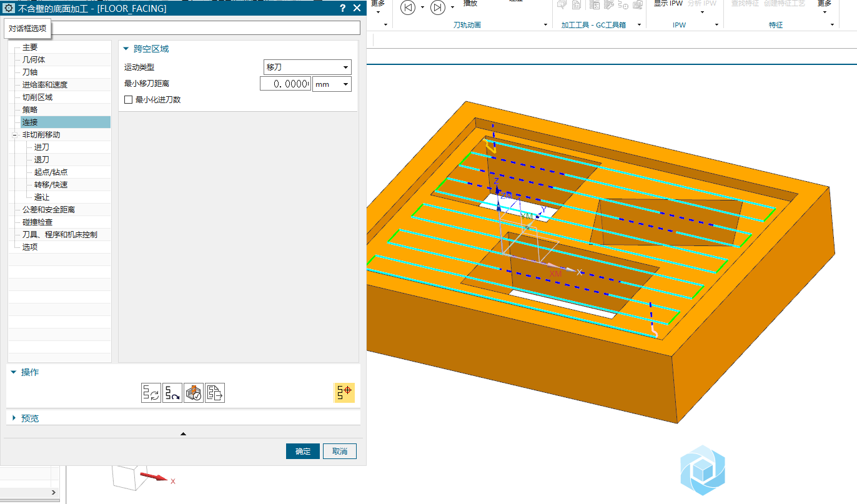Expand the 预览 section
857x504 pixels.
[x=14, y=418]
